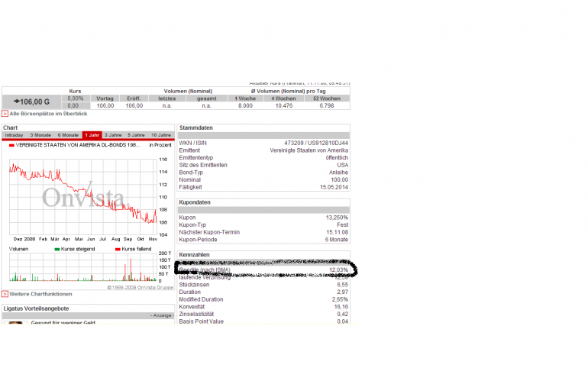Click the Anzeige label in the ad box
This screenshot has width=588, height=368.
point(163,315)
